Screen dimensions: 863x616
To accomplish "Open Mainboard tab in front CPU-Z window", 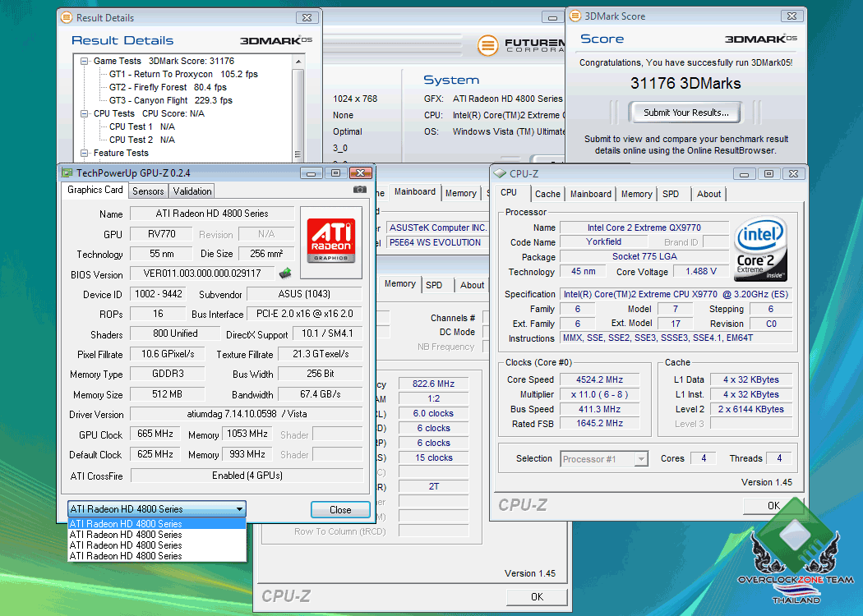I will tap(591, 194).
